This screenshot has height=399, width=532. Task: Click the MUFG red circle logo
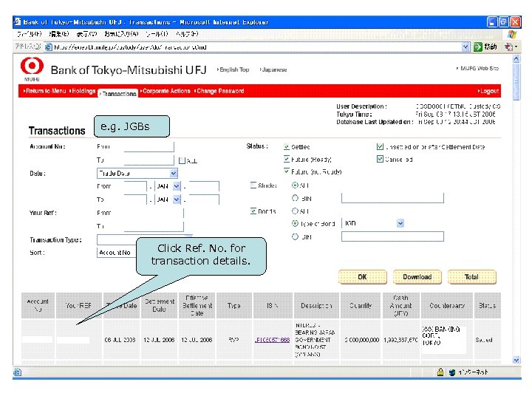click(32, 66)
